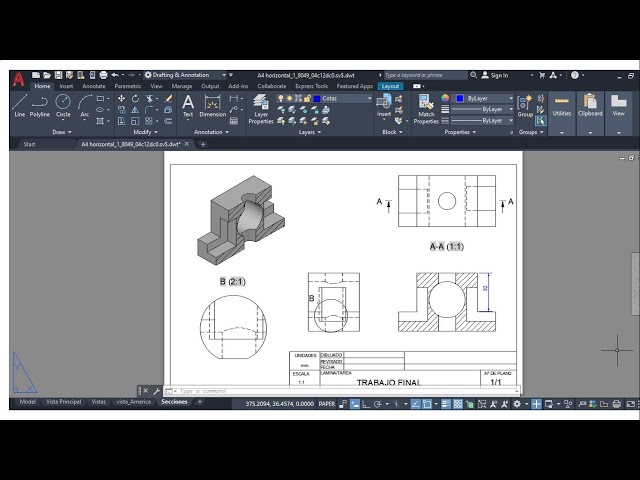
Task: Add new layout with plus button
Action: [x=200, y=402]
